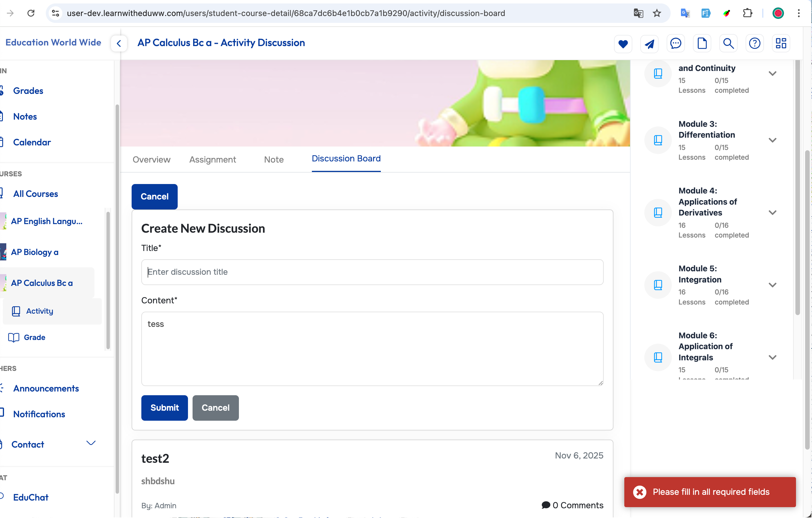Viewport: 812px width, 518px height.
Task: Expand the Contact menu in sidebar
Action: click(x=91, y=443)
